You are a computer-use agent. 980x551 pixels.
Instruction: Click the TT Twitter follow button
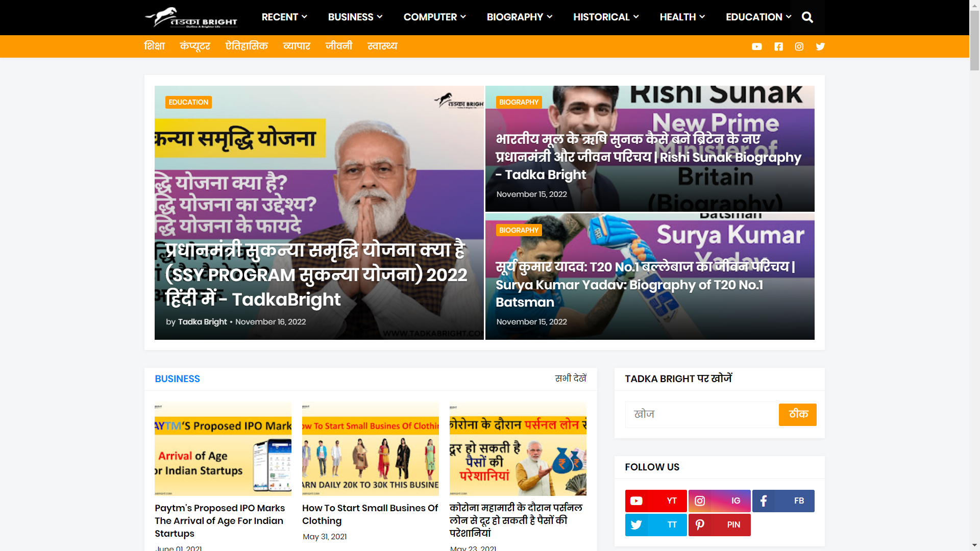tap(656, 524)
